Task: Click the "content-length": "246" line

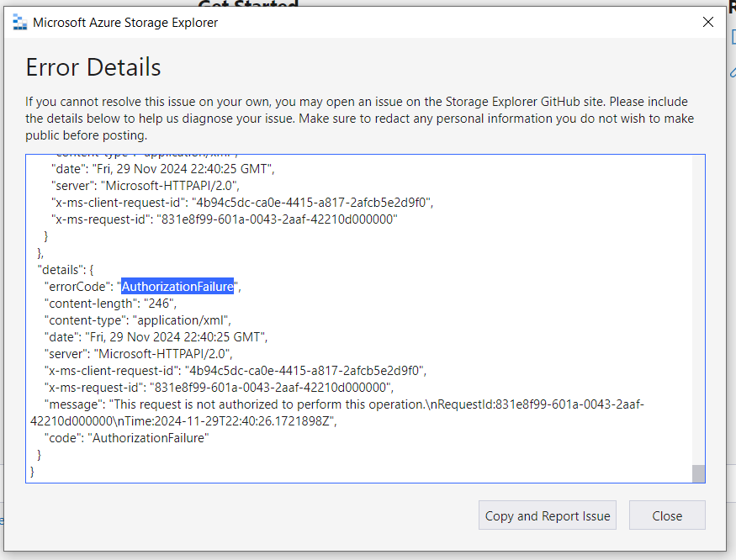Action: point(111,304)
